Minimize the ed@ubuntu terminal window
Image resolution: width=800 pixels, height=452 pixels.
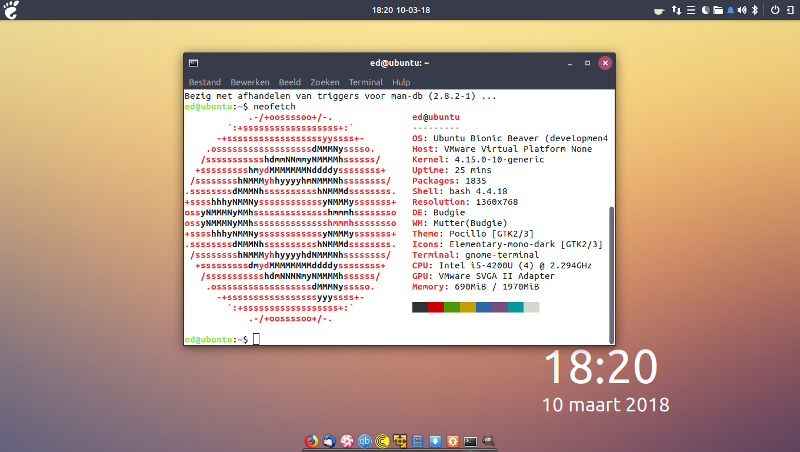570,63
